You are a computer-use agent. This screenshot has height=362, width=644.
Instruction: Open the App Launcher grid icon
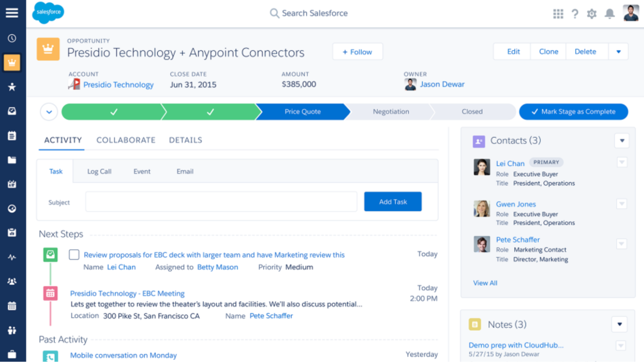click(x=558, y=13)
